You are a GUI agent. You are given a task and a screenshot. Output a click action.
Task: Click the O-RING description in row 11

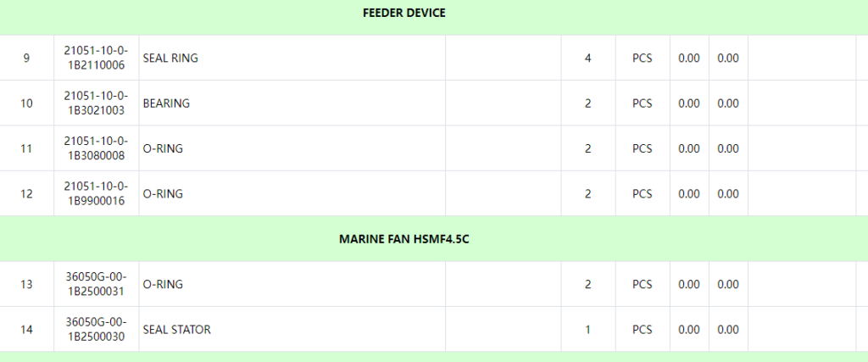point(163,148)
